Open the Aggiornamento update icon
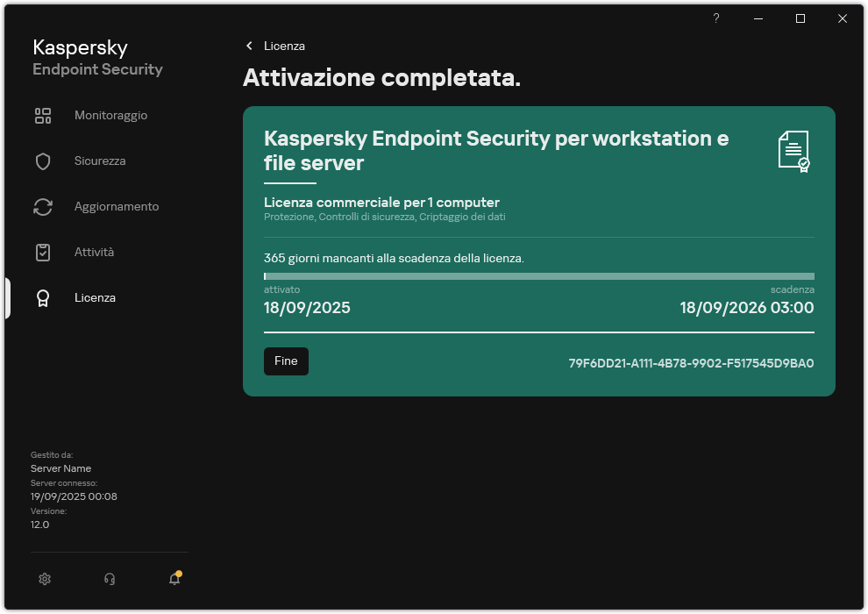Viewport: 868px width, 614px height. click(43, 206)
